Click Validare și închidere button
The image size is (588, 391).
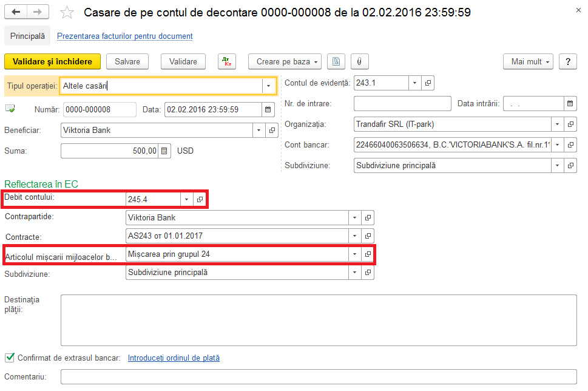point(52,61)
